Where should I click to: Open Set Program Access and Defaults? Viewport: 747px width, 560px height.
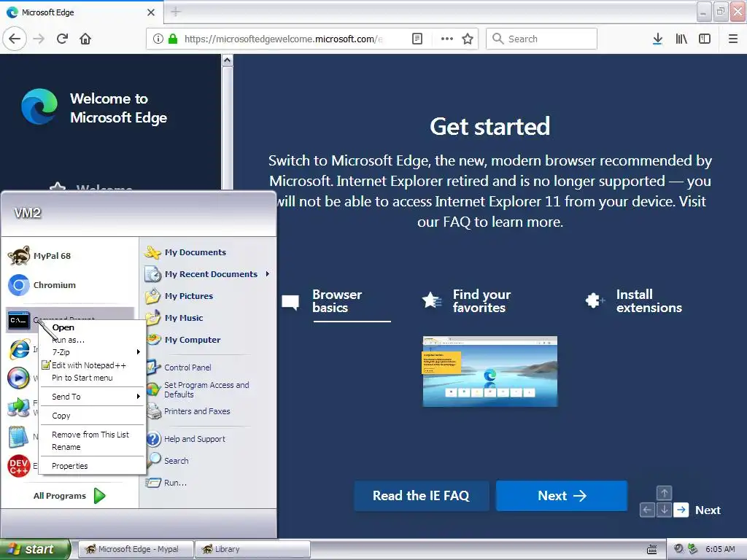[x=207, y=389]
